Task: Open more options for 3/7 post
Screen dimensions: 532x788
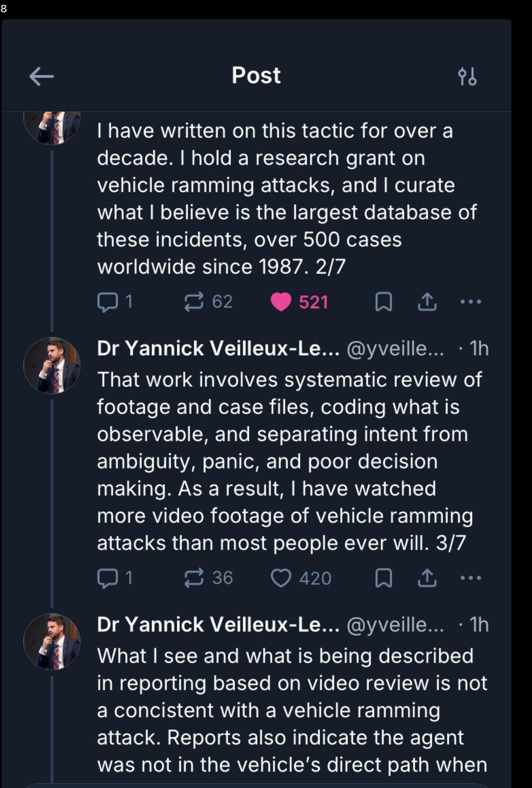Action: point(470,578)
